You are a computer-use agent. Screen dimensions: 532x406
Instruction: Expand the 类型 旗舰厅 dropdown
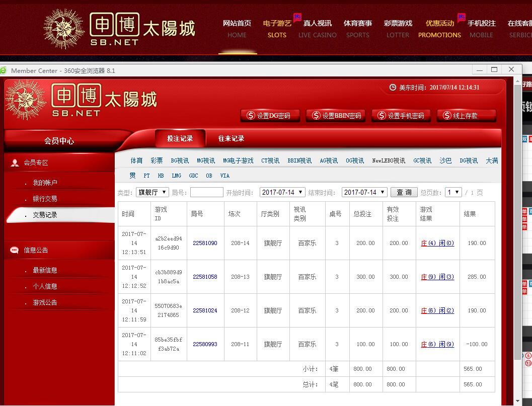tap(152, 192)
